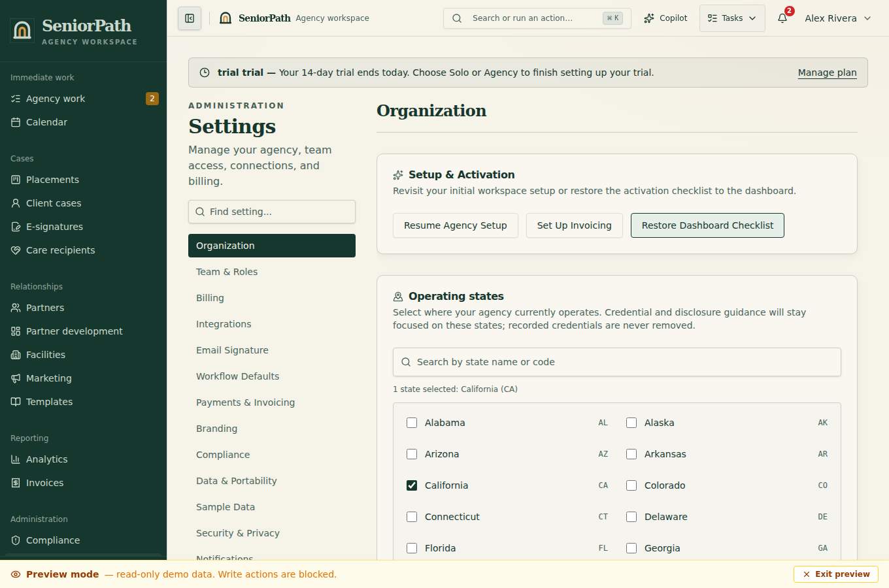Click the Partner development grid icon

click(x=16, y=331)
